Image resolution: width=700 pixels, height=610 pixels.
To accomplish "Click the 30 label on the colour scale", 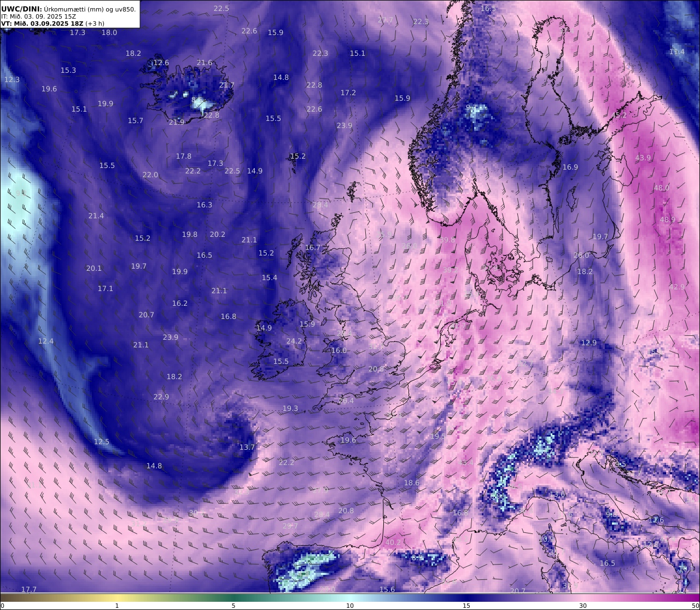I will click(583, 606).
